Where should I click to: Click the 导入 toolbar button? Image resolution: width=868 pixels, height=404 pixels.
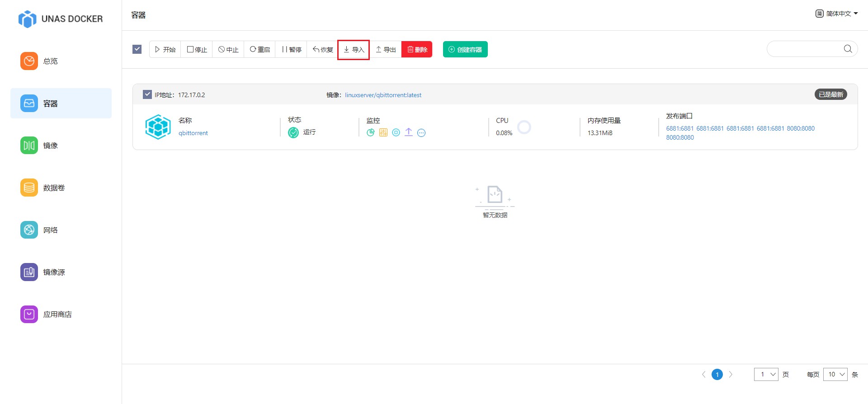coord(354,49)
